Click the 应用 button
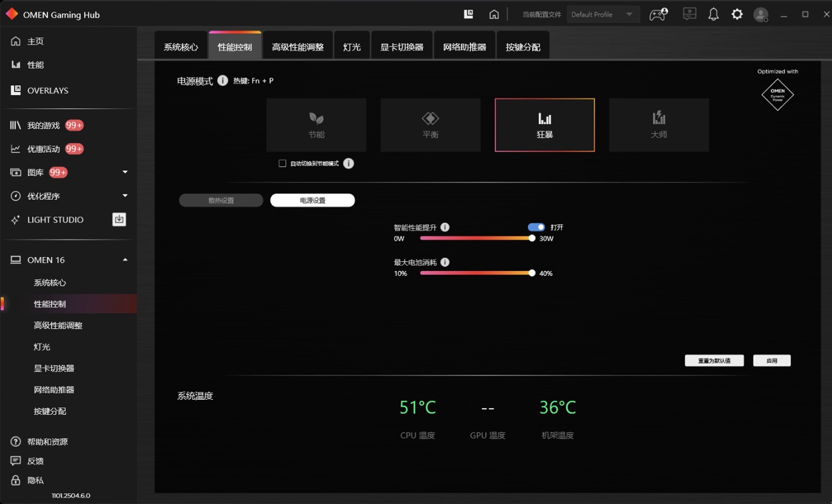 pyautogui.click(x=772, y=360)
